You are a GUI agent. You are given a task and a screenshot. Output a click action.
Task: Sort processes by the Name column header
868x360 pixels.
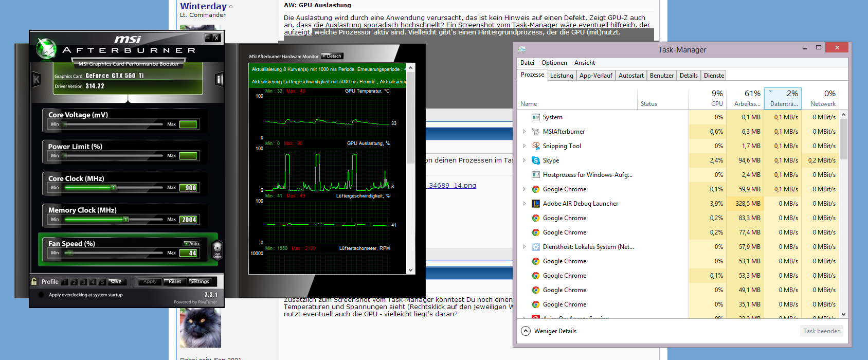click(577, 98)
